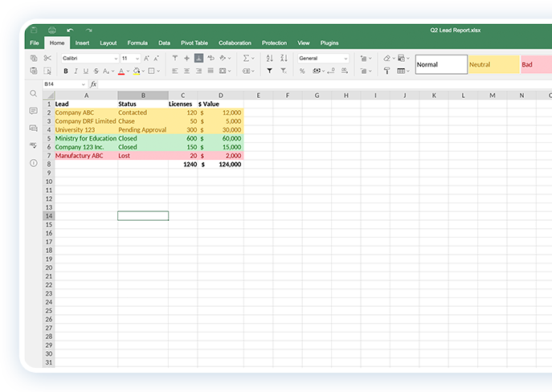The width and height of the screenshot is (552, 392).
Task: Apply percent style format
Action: pyautogui.click(x=302, y=71)
